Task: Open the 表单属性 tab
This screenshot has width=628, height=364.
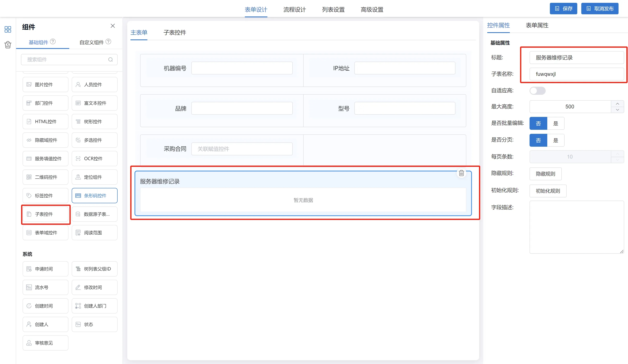Action: 537,25
